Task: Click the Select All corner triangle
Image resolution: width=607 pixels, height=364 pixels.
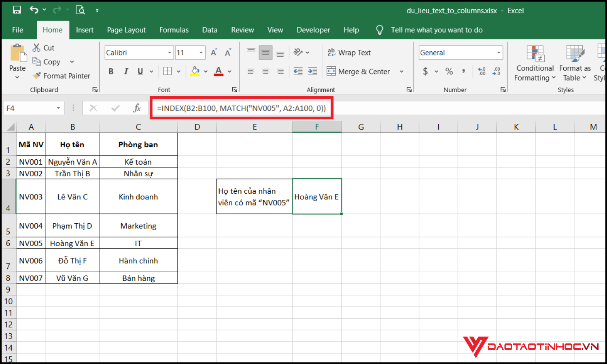Action: 11,127
